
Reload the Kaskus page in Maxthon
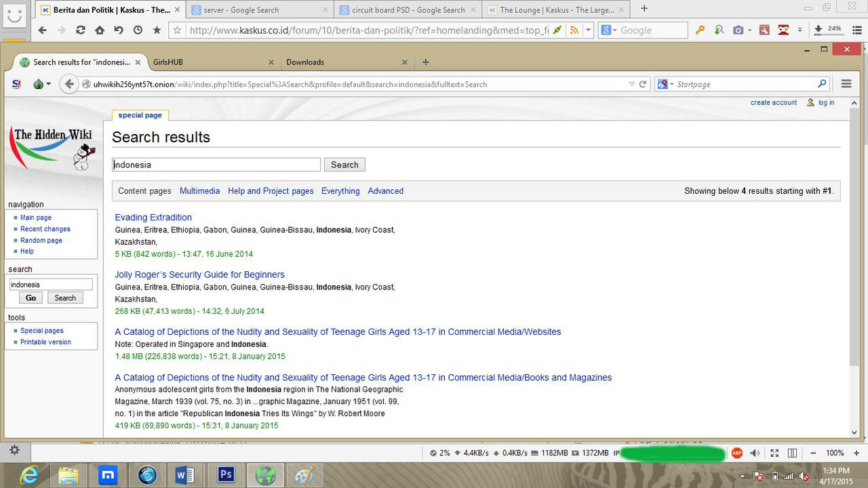pyautogui.click(x=81, y=30)
